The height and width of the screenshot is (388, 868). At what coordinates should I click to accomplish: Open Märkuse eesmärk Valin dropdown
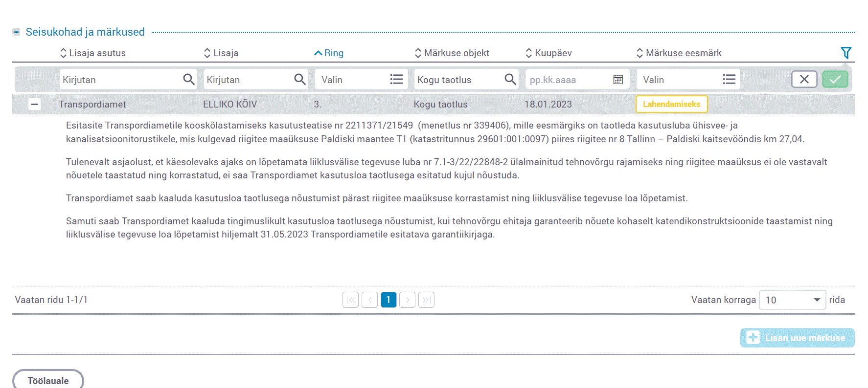(688, 80)
